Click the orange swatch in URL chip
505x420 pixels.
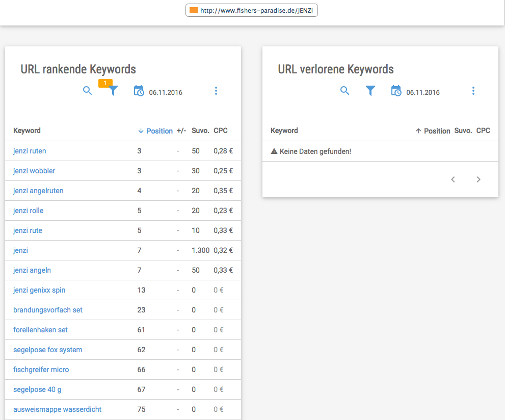coord(194,10)
